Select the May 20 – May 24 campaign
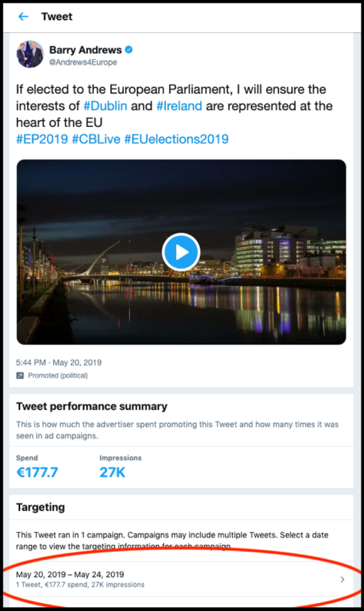The image size is (364, 611). click(x=70, y=575)
